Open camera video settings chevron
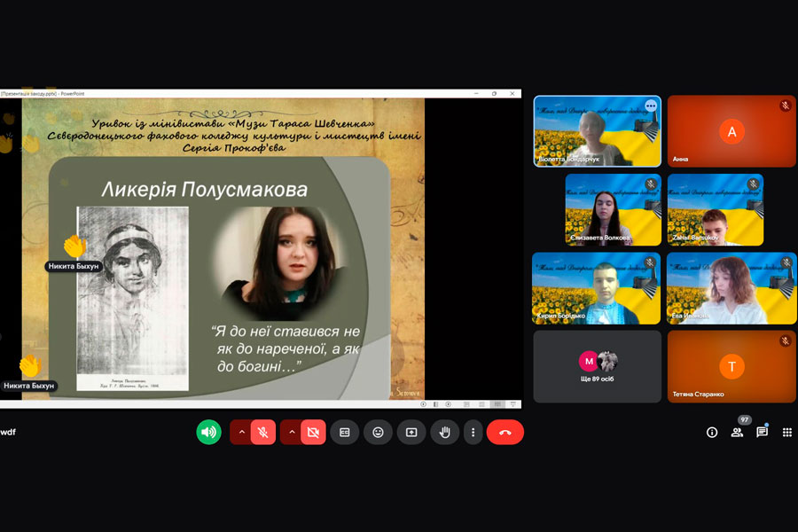The width and height of the screenshot is (798, 532). pyautogui.click(x=292, y=432)
